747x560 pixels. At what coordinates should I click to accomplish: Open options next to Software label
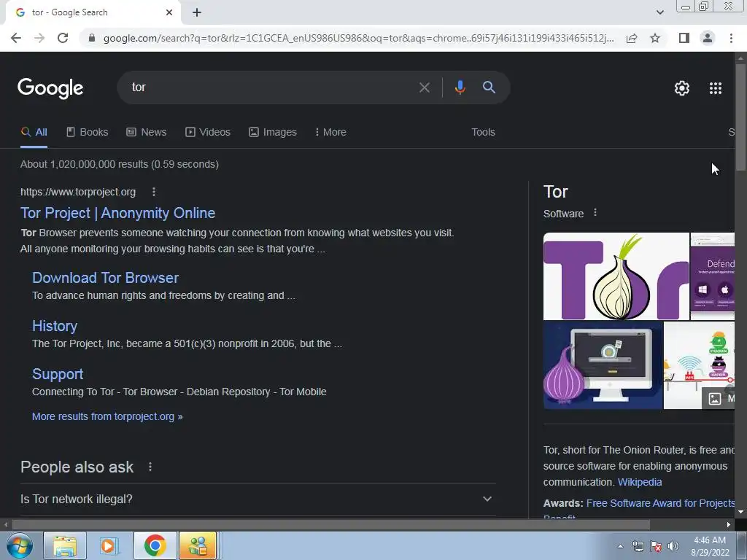pos(595,213)
